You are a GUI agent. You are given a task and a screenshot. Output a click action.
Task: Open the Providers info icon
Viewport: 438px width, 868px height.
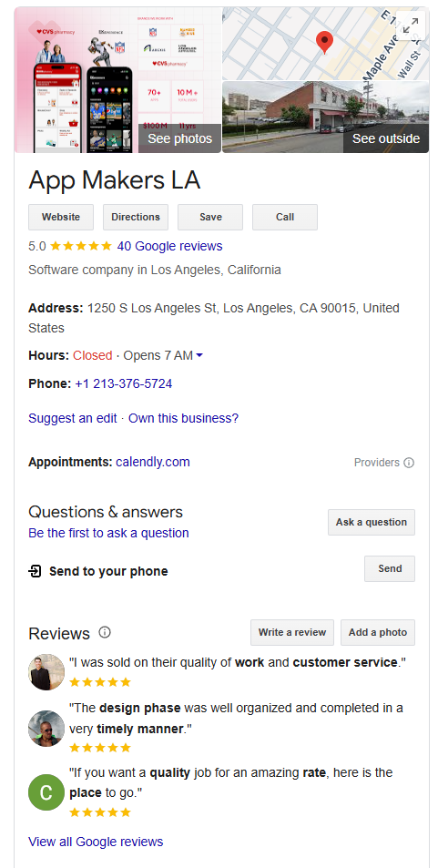[409, 463]
